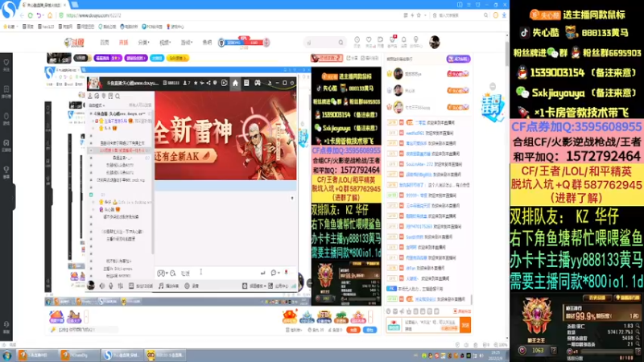Click the record icon in YY bottom bar
644x362 pixels.
(x=187, y=286)
